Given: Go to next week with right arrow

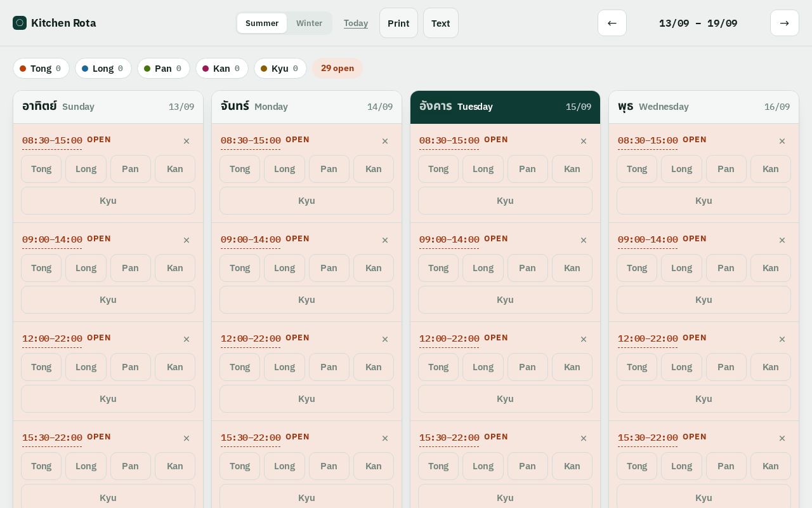Looking at the screenshot, I should (x=785, y=23).
